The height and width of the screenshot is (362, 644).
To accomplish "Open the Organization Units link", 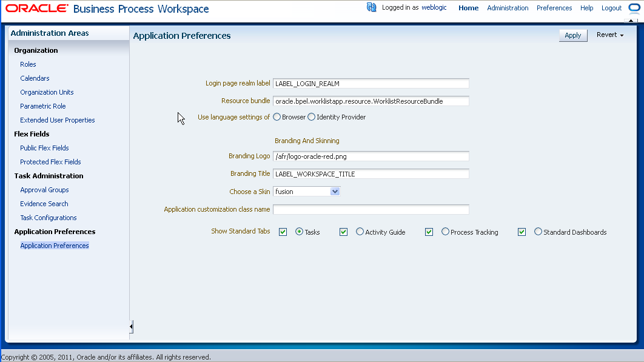I will click(47, 92).
